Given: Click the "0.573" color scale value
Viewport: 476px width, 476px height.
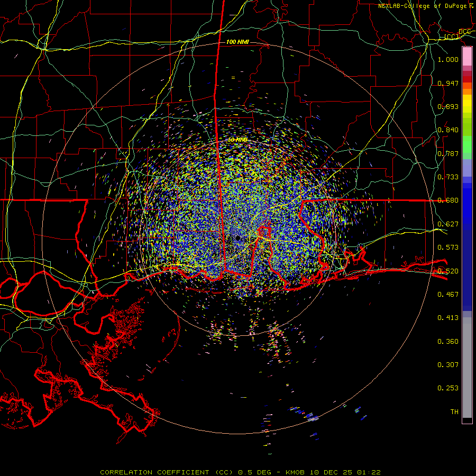Looking at the screenshot, I should pyautogui.click(x=448, y=248).
